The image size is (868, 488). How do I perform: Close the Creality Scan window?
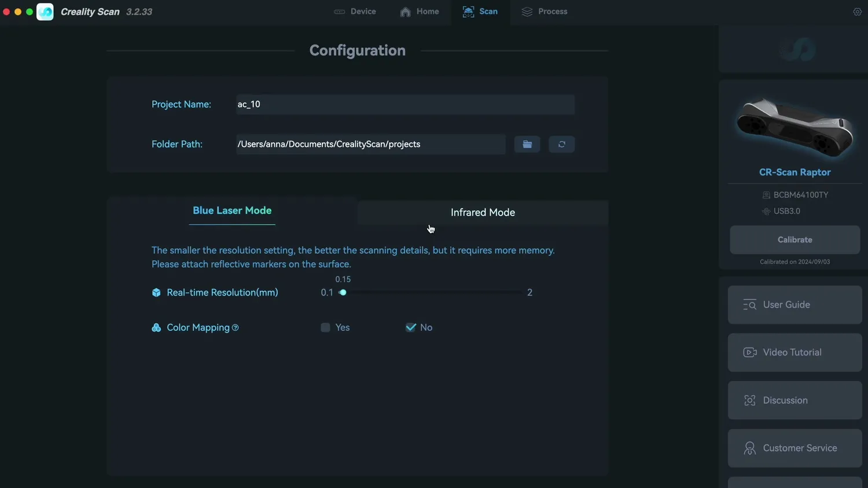coord(6,12)
